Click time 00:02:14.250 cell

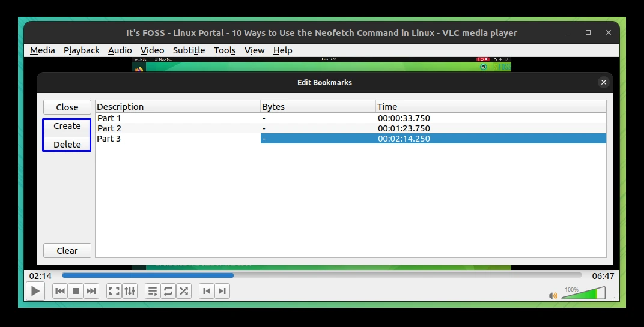click(404, 139)
